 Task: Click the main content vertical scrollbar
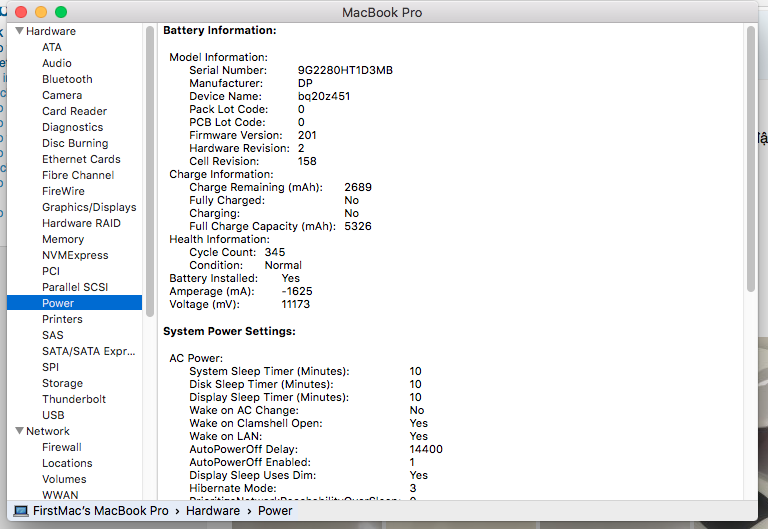click(750, 150)
